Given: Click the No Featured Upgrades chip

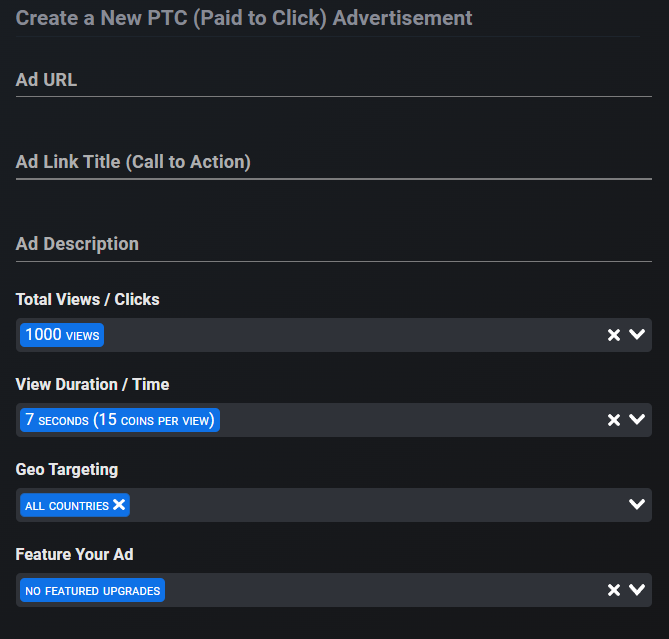Looking at the screenshot, I should tap(93, 590).
